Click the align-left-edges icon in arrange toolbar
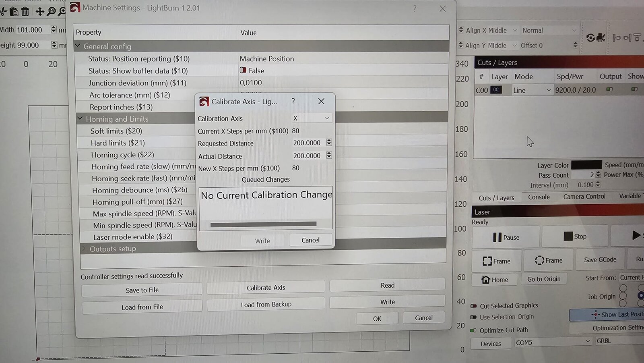The width and height of the screenshot is (644, 363). tap(616, 37)
